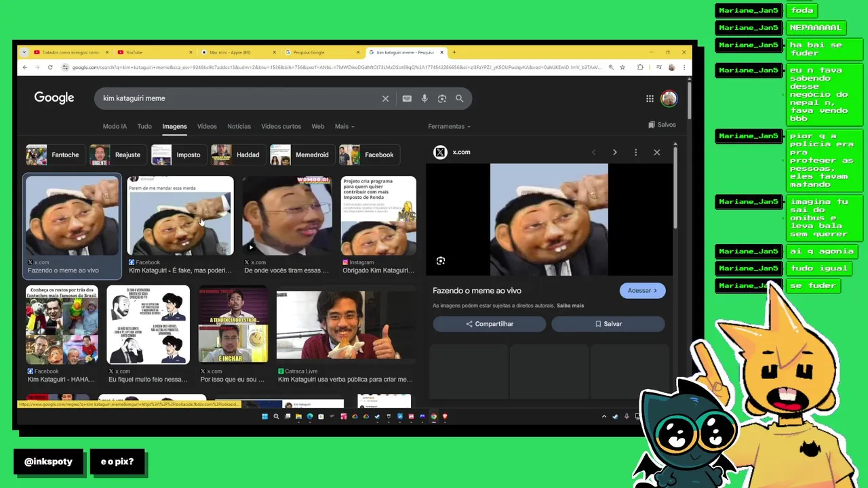868x488 pixels.
Task: Open a new browser tab with plus
Action: click(x=454, y=52)
